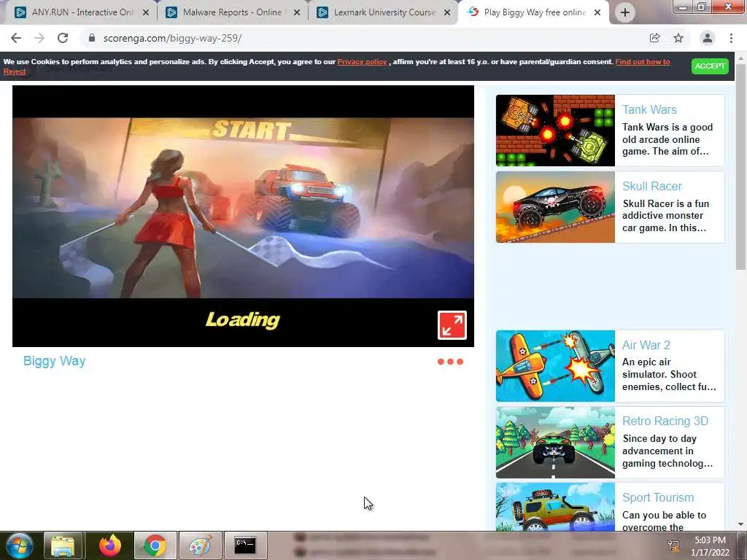This screenshot has height=560, width=747.
Task: Open the Chrome profile avatar
Action: coord(708,38)
